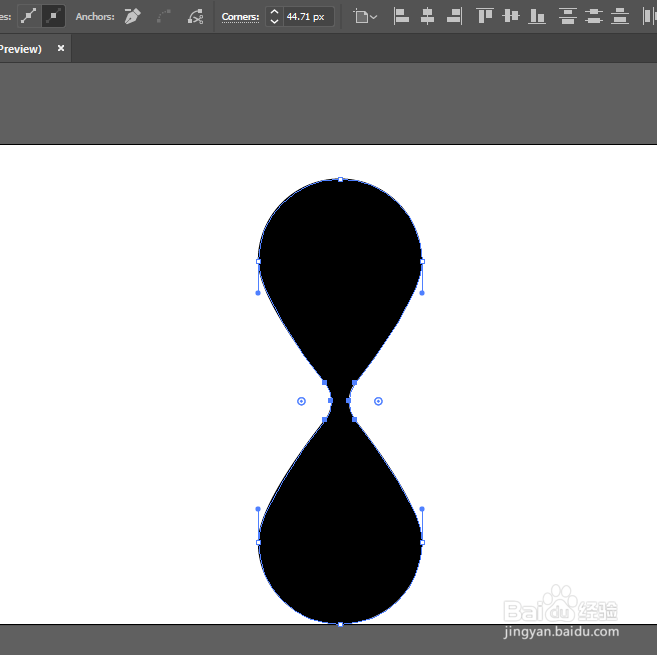The width and height of the screenshot is (657, 655).
Task: Apply horizontal align left
Action: [x=401, y=16]
